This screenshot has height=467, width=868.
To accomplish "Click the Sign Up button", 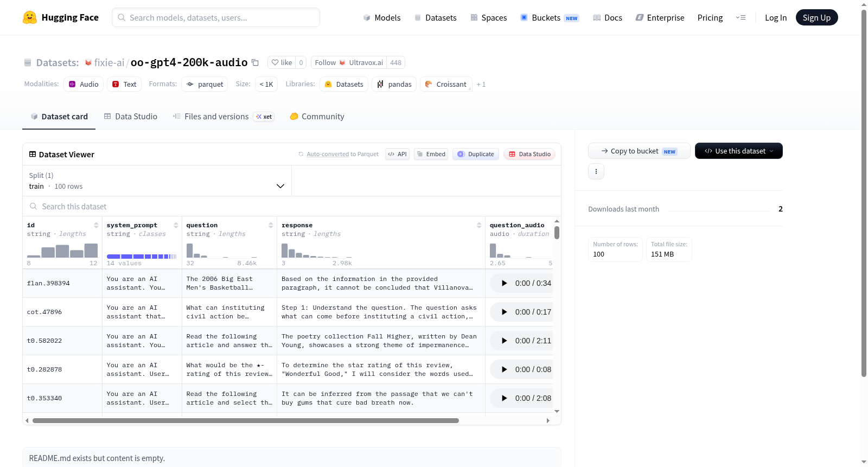I will click(816, 17).
